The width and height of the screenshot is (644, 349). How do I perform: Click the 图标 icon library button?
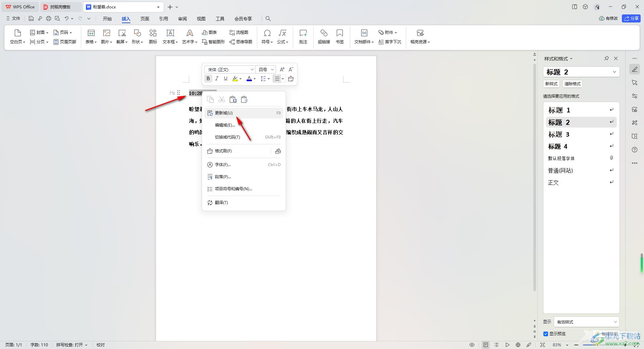(153, 36)
